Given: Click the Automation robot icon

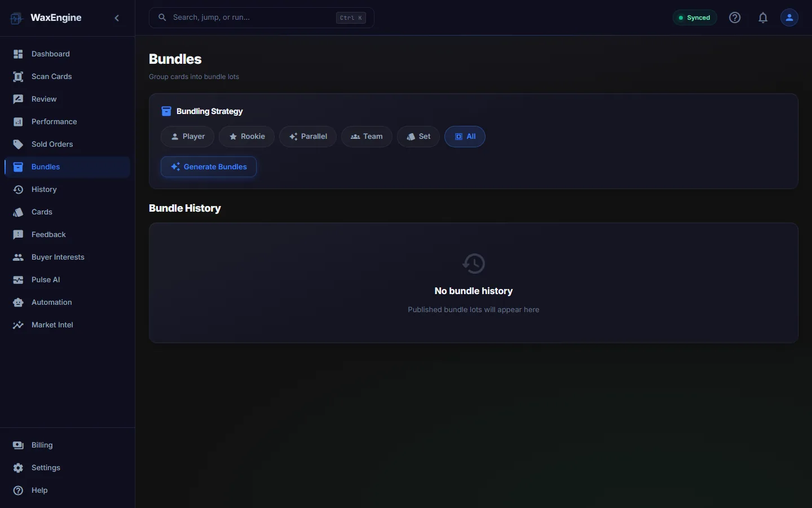Looking at the screenshot, I should [18, 303].
